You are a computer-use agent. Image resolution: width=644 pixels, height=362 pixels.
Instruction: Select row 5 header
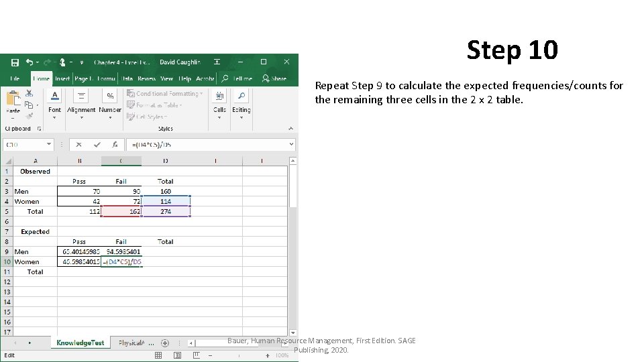7,211
